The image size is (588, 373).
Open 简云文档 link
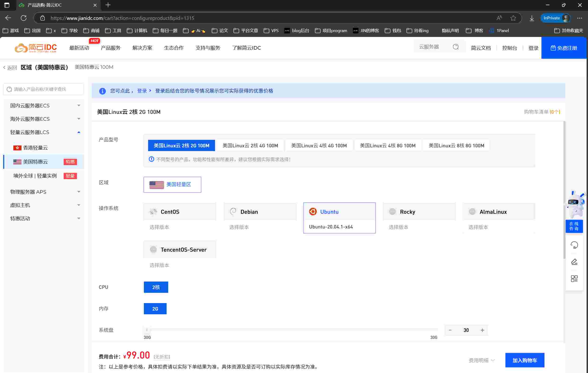(x=481, y=48)
